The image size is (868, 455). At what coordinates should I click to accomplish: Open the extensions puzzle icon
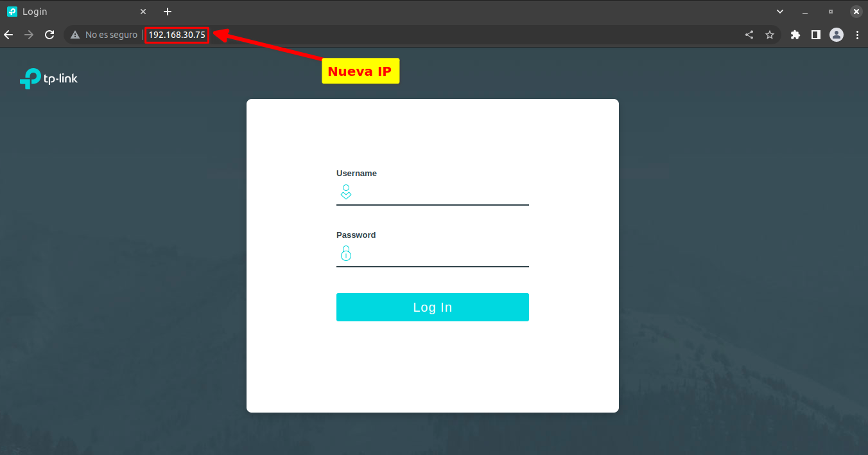795,35
